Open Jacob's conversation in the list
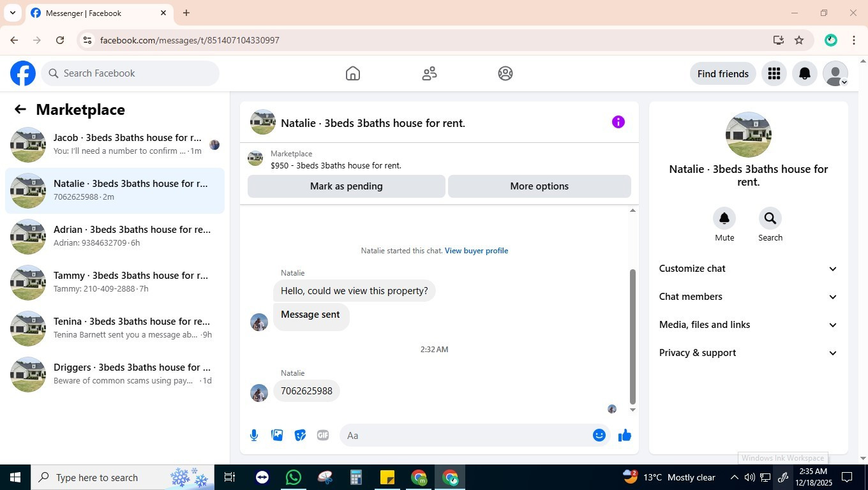This screenshot has width=868, height=490. click(115, 145)
